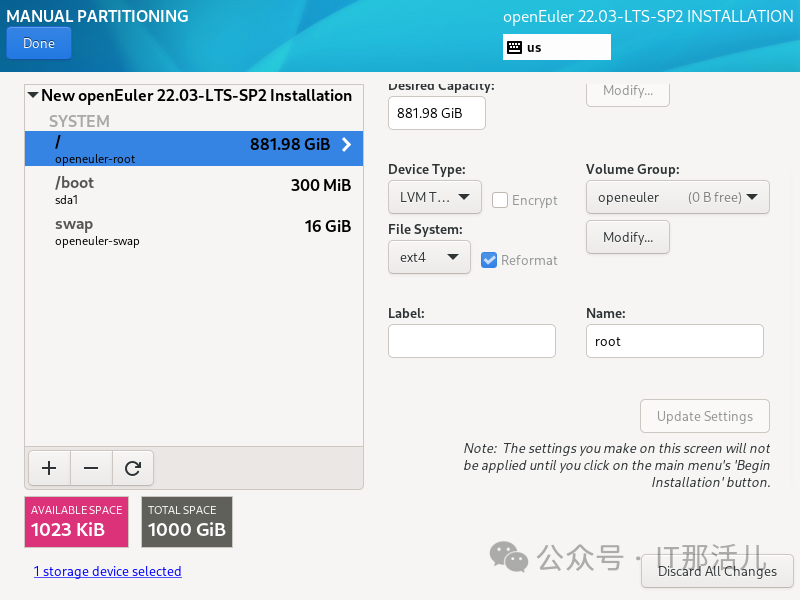
Task: Collapse New openEuler 22.03-LTS-SP2 Installation tree
Action: (x=33, y=96)
